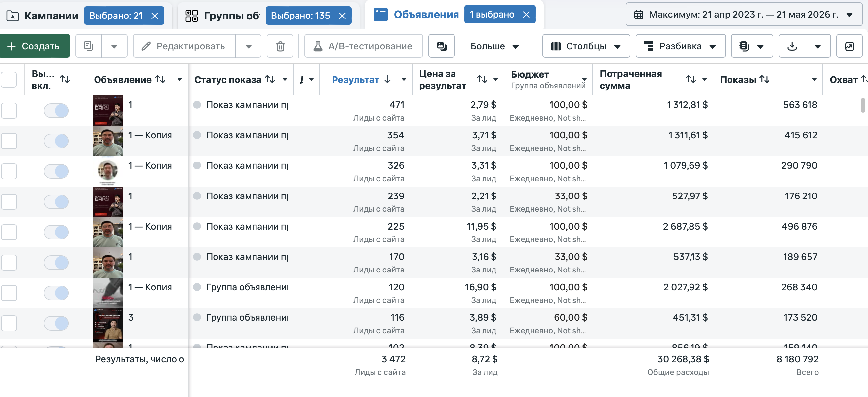
Task: Click the chart view icon button
Action: pos(849,46)
